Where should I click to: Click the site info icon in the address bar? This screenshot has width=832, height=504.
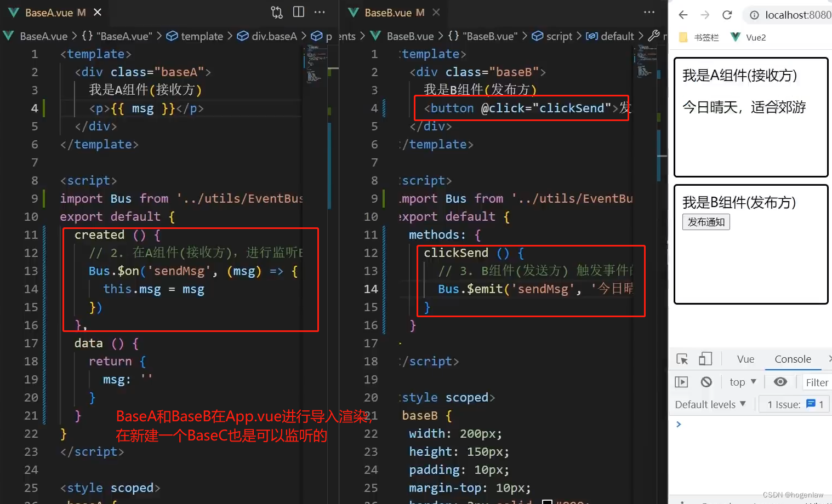click(x=755, y=15)
